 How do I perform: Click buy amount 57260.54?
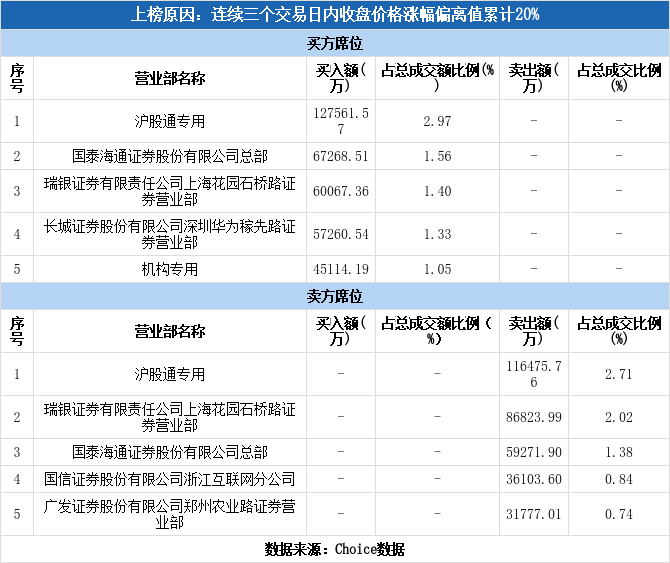tap(341, 234)
